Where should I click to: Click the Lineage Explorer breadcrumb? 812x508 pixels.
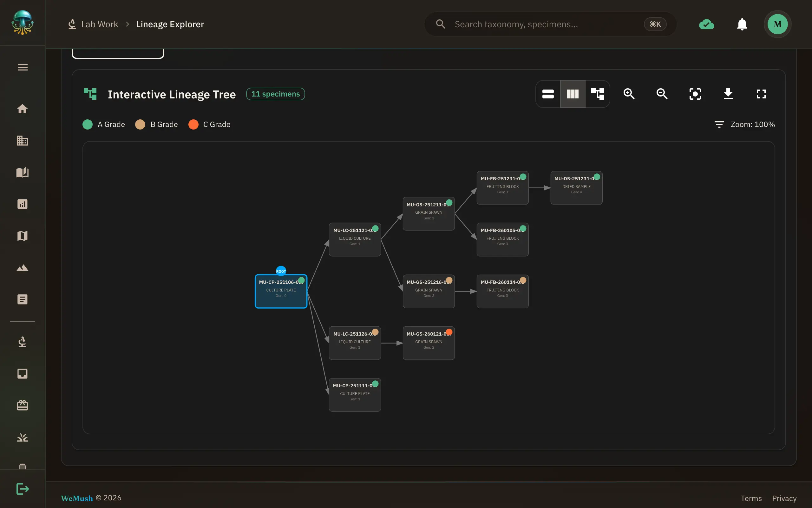pyautogui.click(x=170, y=24)
